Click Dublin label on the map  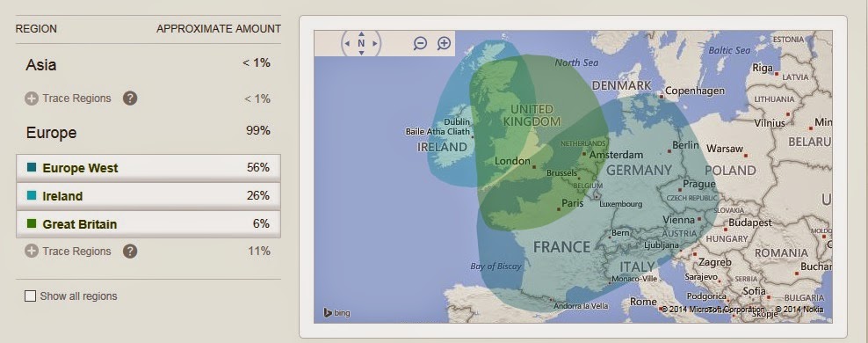point(457,122)
